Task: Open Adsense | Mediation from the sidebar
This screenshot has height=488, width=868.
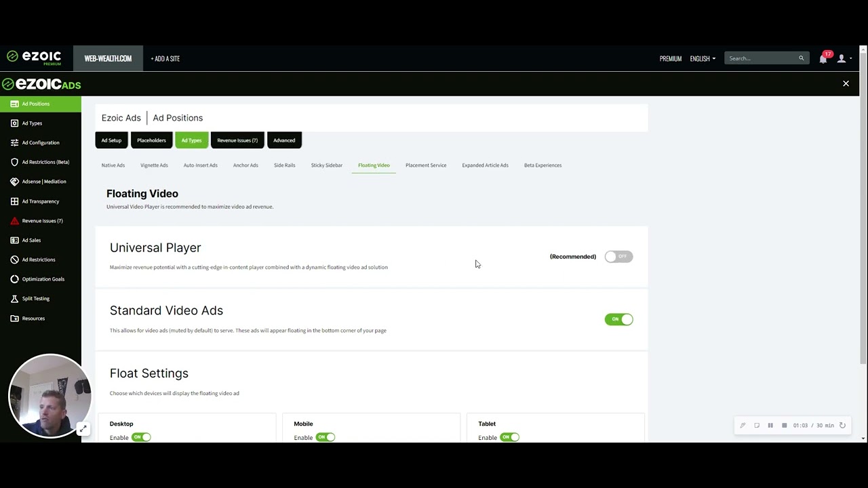Action: pos(14,181)
